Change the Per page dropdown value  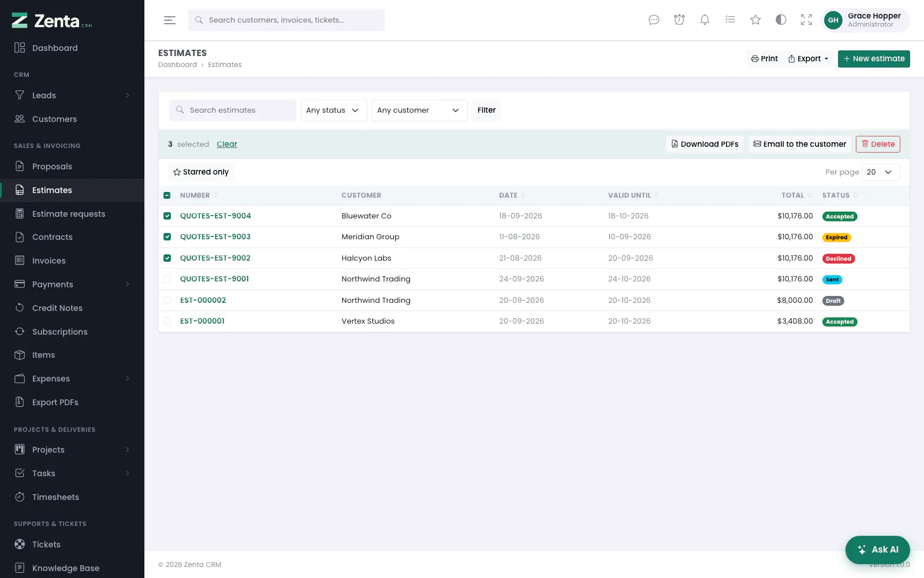[881, 172]
